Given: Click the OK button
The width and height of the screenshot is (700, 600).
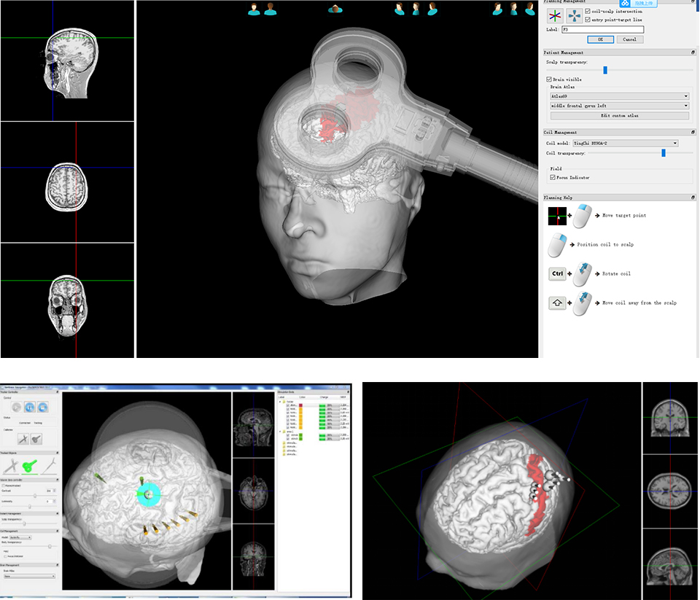Looking at the screenshot, I should pyautogui.click(x=599, y=39).
